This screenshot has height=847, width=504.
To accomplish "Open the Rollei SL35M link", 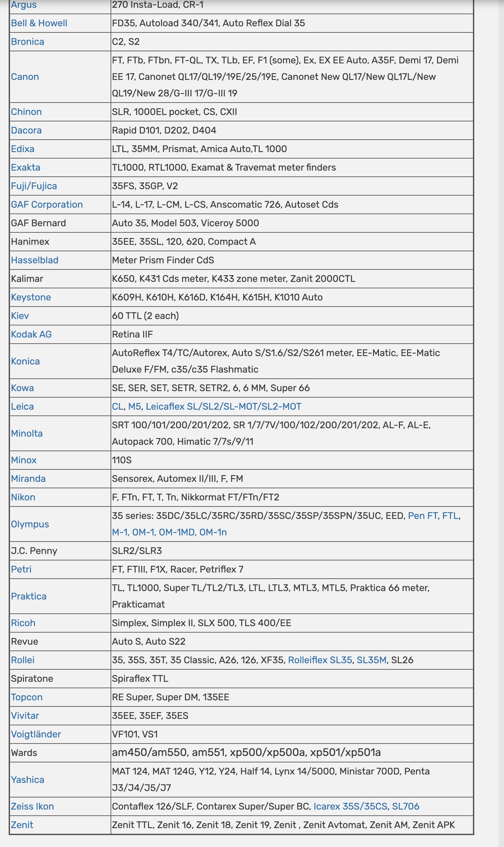I will [x=372, y=660].
